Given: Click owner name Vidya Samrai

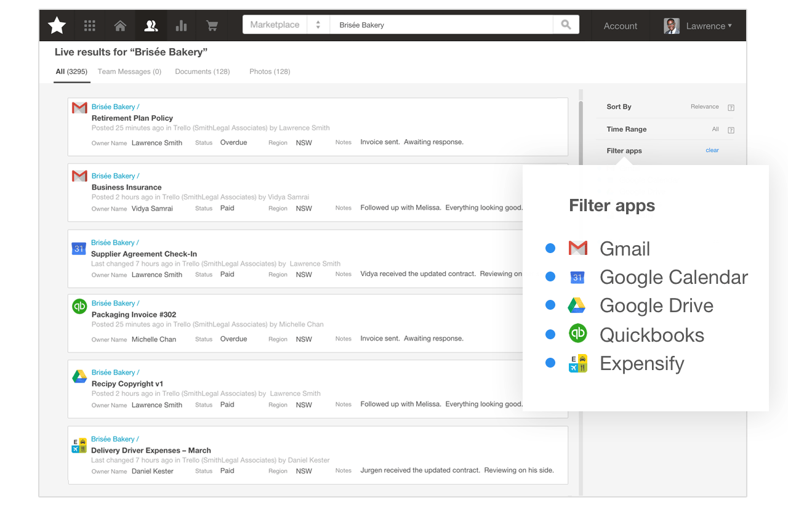Looking at the screenshot, I should [152, 209].
